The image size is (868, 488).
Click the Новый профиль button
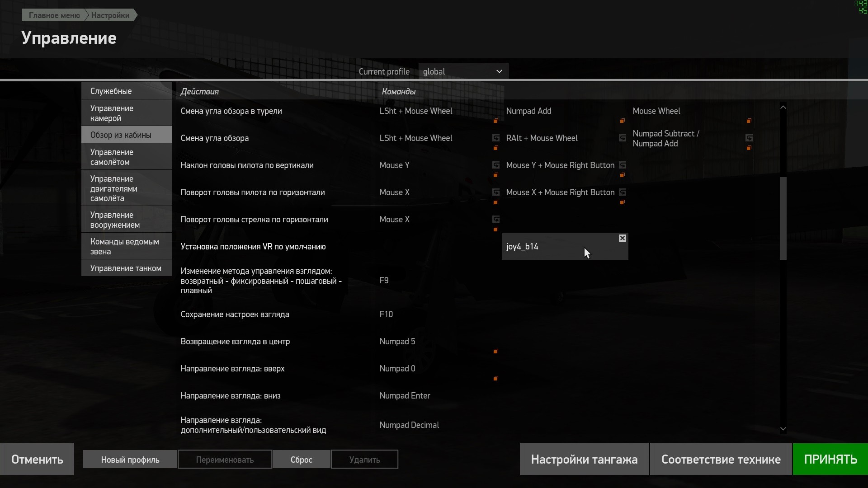[130, 460]
